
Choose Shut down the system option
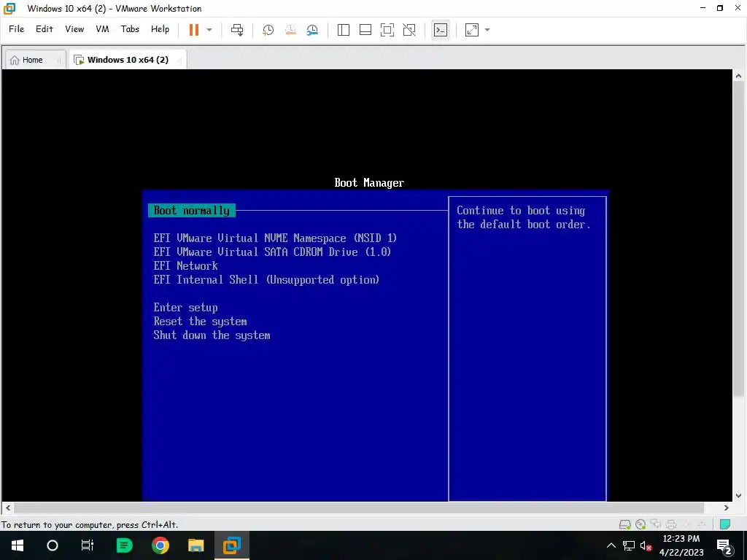click(x=212, y=335)
